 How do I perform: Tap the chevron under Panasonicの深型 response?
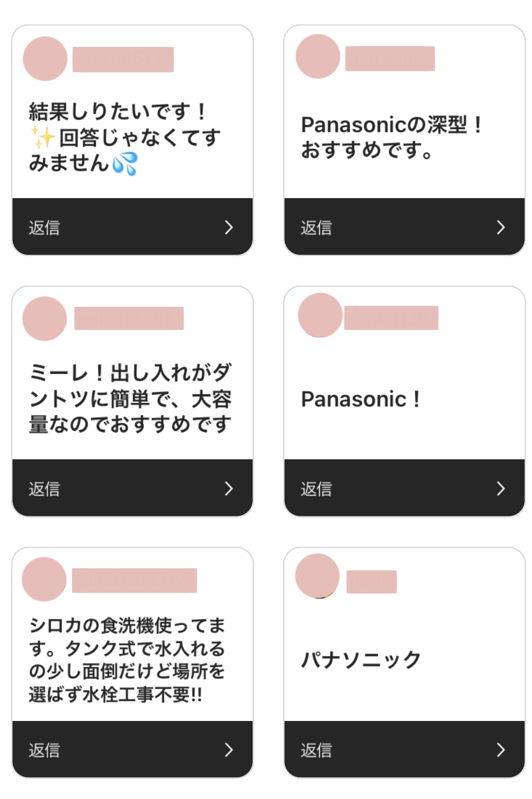501,228
